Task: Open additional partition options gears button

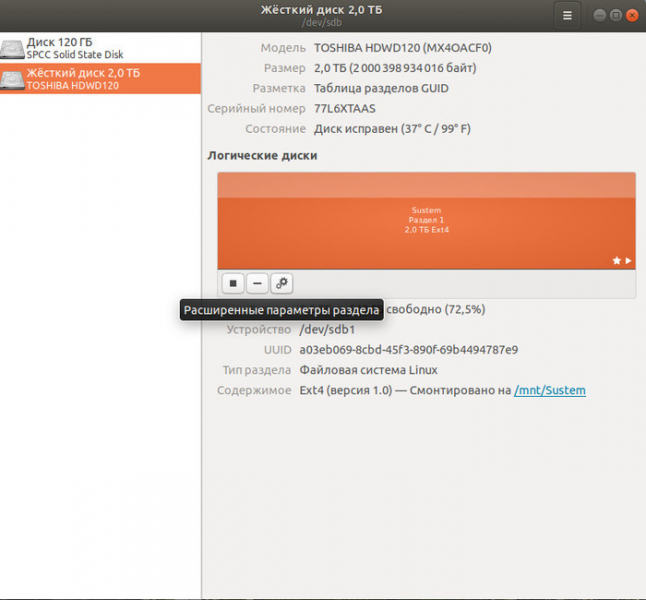Action: [282, 284]
